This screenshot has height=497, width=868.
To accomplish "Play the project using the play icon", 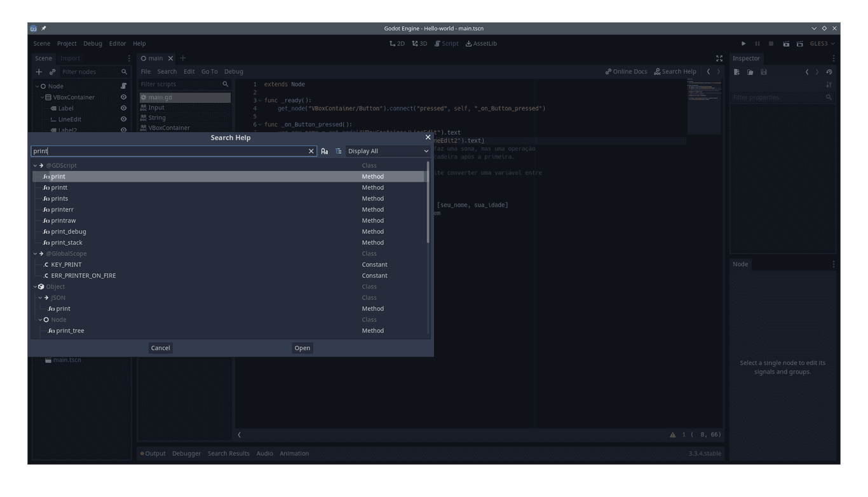I will (x=743, y=43).
